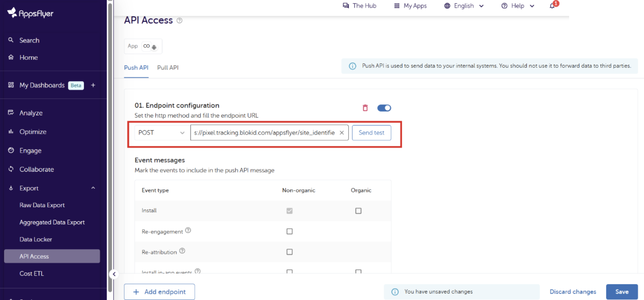The width and height of the screenshot is (644, 300).
Task: Click the info icon in Push API notice
Action: [352, 66]
